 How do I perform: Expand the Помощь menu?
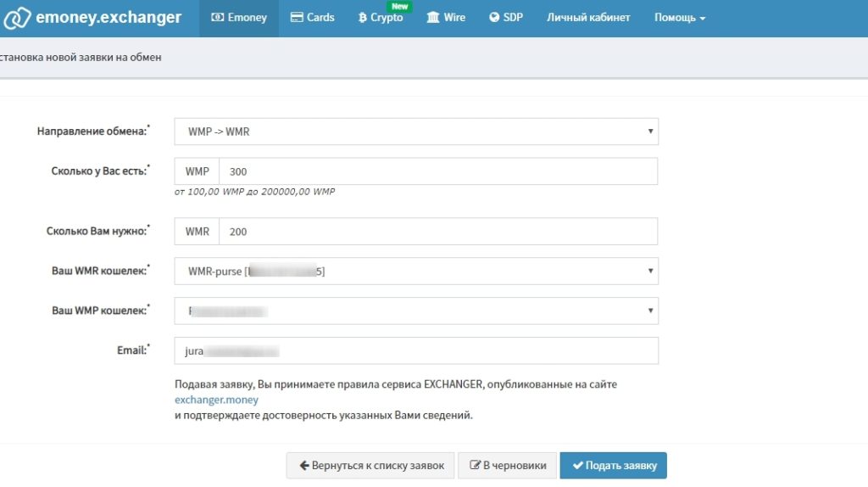coord(680,18)
